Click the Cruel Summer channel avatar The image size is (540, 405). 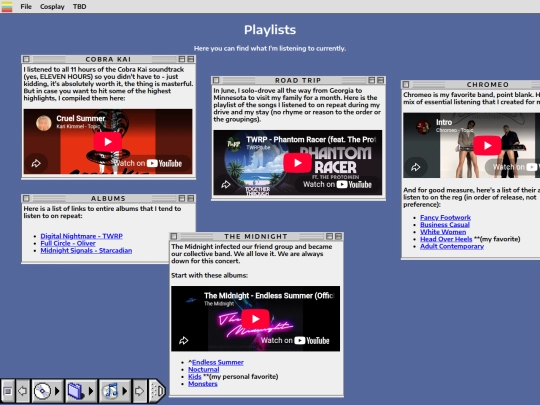[44, 123]
